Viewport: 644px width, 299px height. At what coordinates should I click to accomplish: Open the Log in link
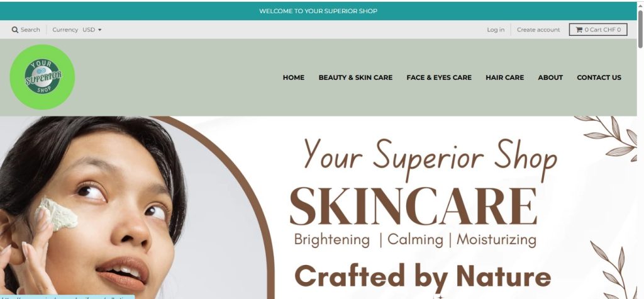pos(496,30)
